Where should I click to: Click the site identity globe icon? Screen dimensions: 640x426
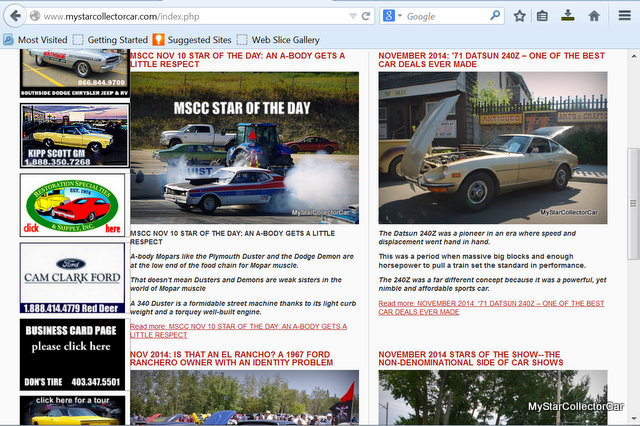35,16
